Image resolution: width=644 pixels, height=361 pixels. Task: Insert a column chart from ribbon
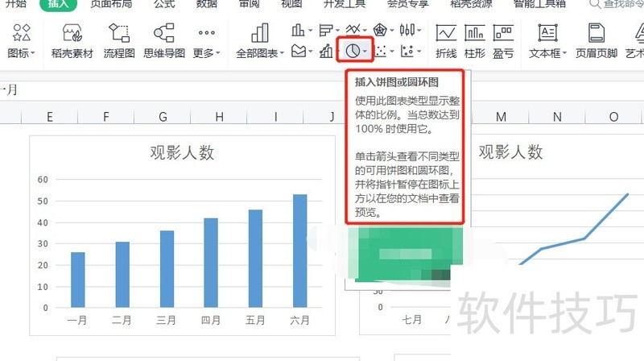click(x=298, y=30)
